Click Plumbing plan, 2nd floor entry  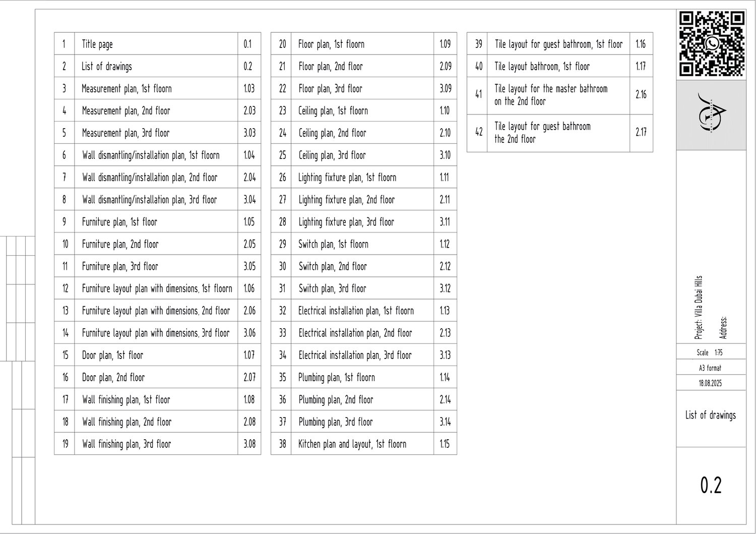(x=336, y=400)
